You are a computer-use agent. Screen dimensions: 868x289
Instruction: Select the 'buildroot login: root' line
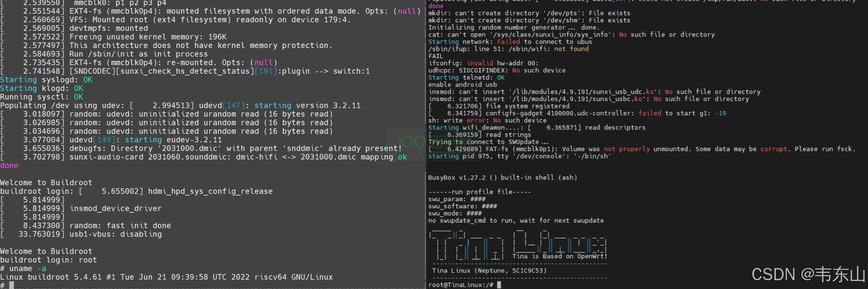48,260
